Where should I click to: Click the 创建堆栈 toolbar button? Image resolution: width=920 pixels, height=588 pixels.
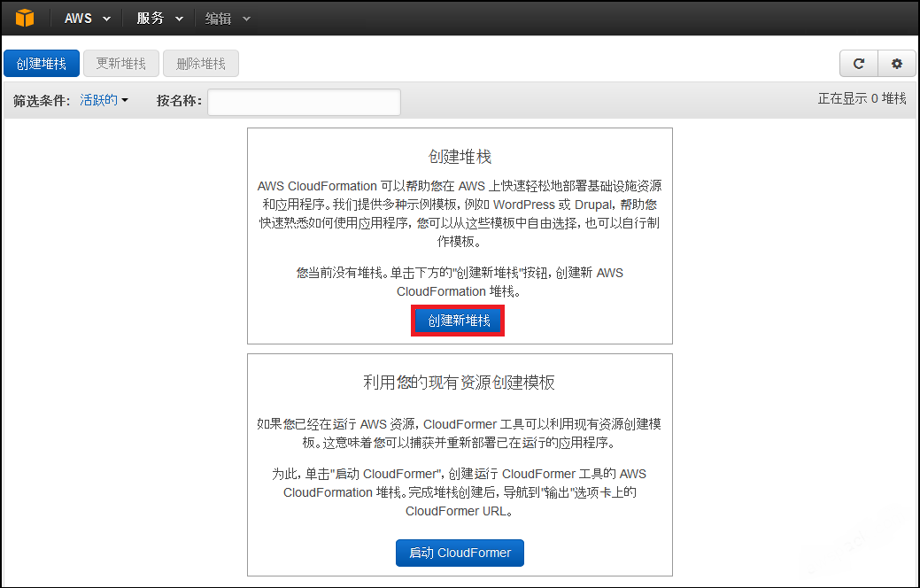coord(42,64)
